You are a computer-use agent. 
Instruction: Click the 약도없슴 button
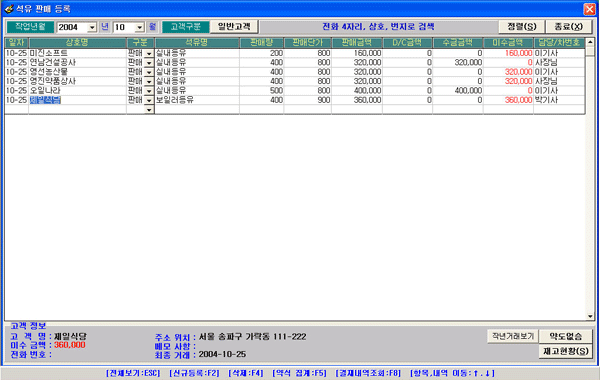(566, 336)
